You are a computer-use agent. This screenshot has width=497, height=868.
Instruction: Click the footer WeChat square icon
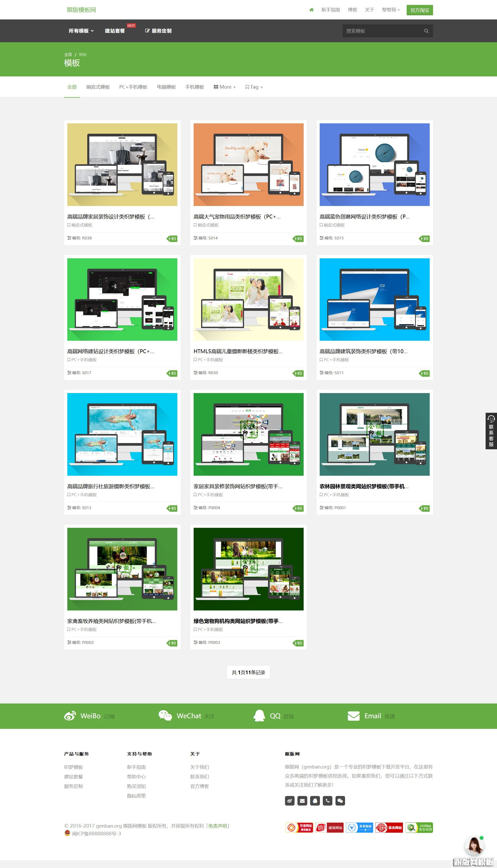tap(340, 800)
